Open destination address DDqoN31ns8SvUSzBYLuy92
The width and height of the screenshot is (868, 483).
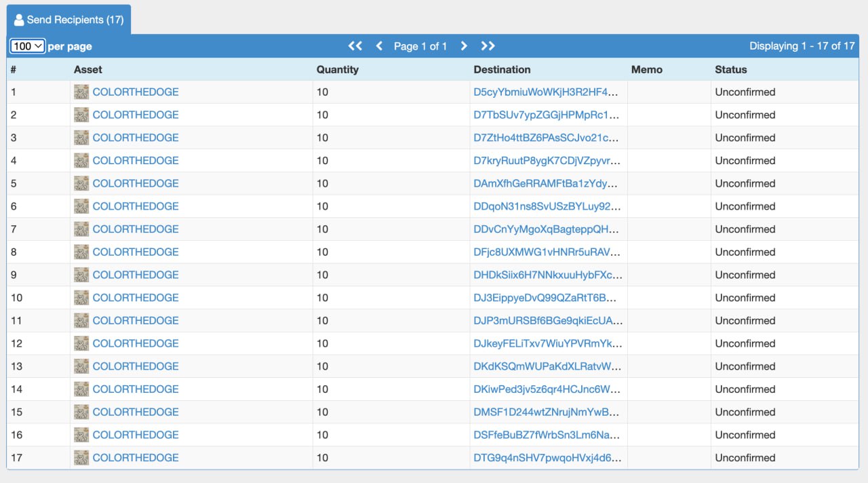pyautogui.click(x=547, y=206)
